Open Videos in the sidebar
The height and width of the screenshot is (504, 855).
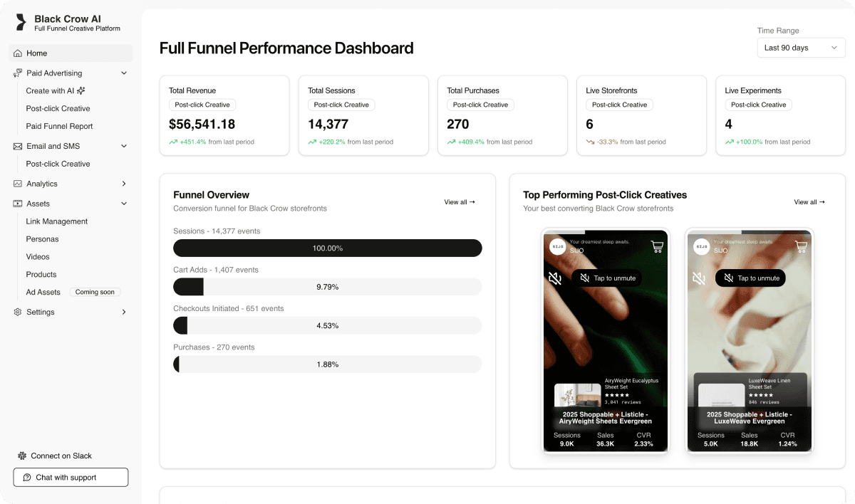point(38,257)
